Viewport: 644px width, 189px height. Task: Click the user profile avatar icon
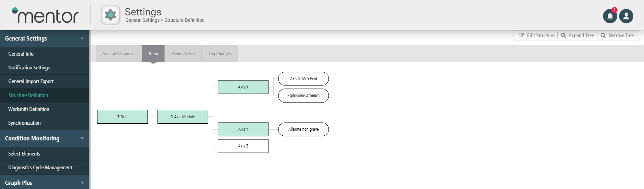pos(626,16)
